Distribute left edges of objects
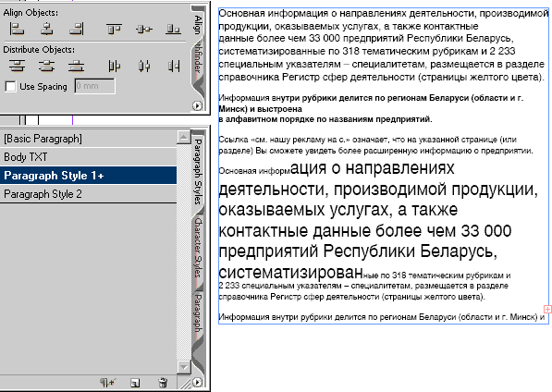 tap(114, 66)
